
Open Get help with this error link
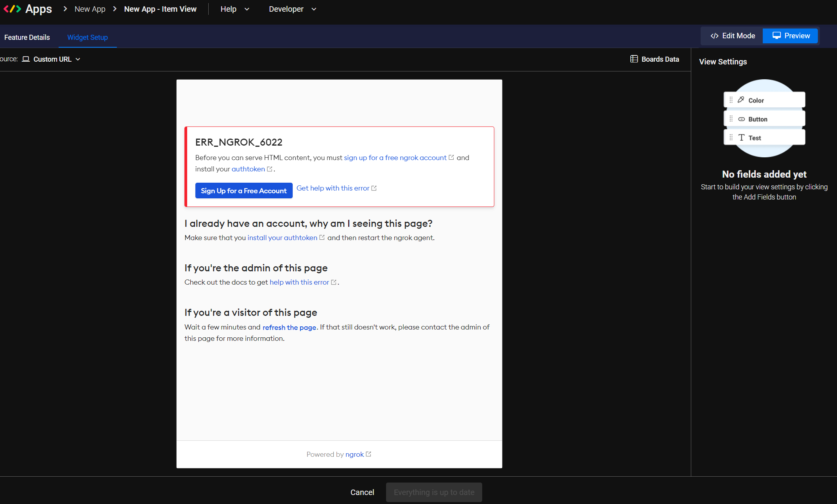[333, 188]
